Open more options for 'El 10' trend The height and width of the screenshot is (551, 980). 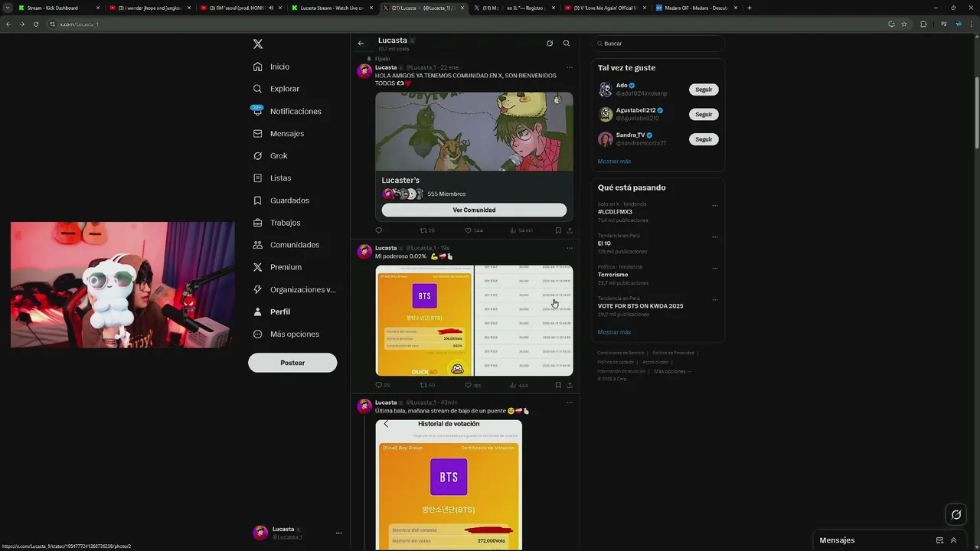(x=715, y=236)
